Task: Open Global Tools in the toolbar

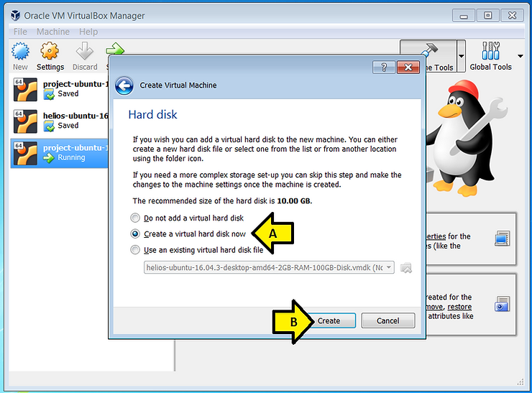Action: (490, 56)
